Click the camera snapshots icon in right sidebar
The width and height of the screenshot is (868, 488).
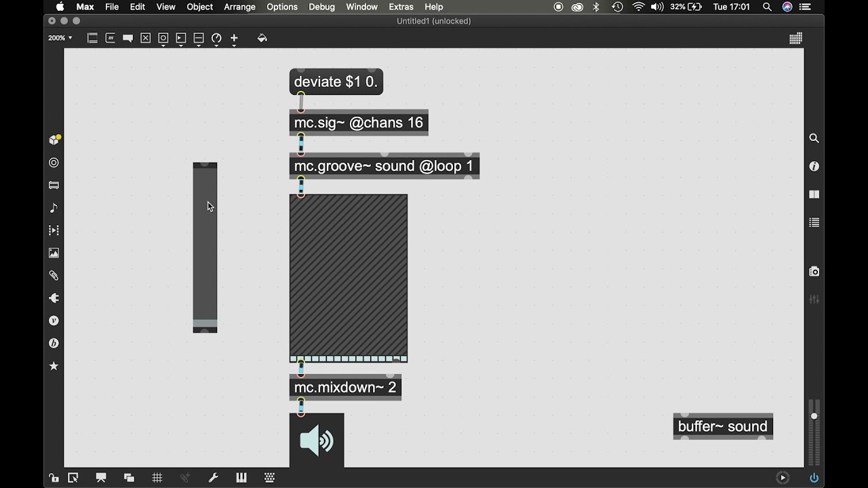coord(814,271)
